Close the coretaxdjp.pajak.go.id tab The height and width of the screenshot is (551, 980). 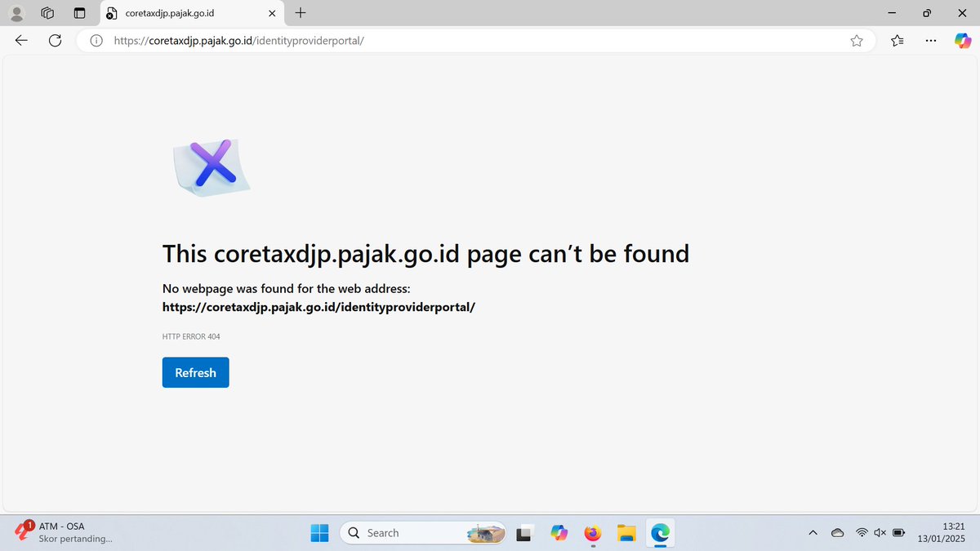pos(272,13)
